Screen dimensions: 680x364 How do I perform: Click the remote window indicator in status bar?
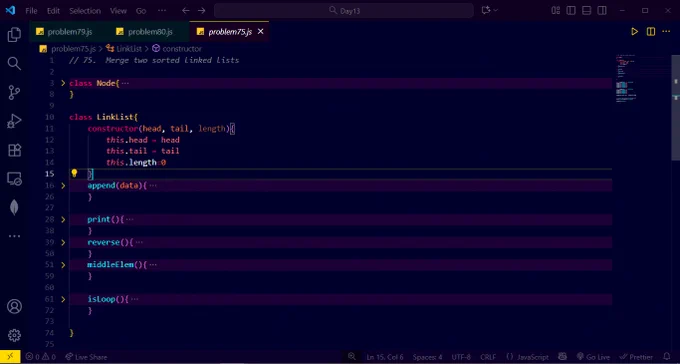tap(10, 357)
